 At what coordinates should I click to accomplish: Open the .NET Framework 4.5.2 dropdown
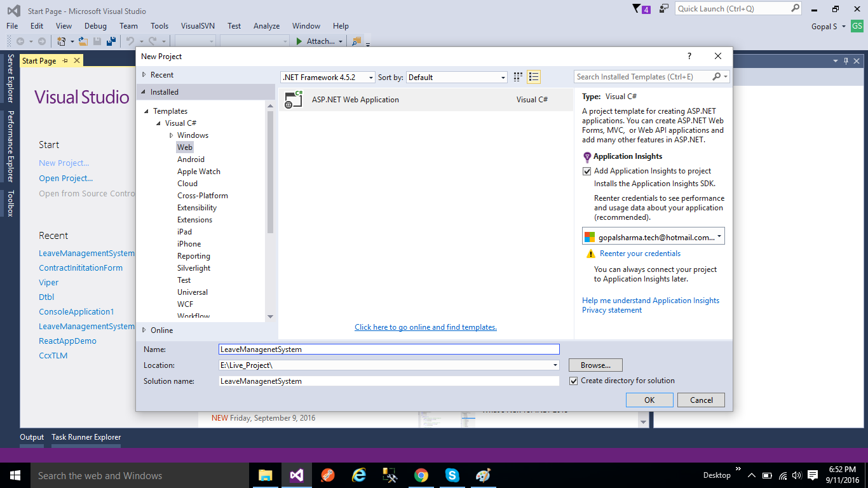(x=328, y=77)
